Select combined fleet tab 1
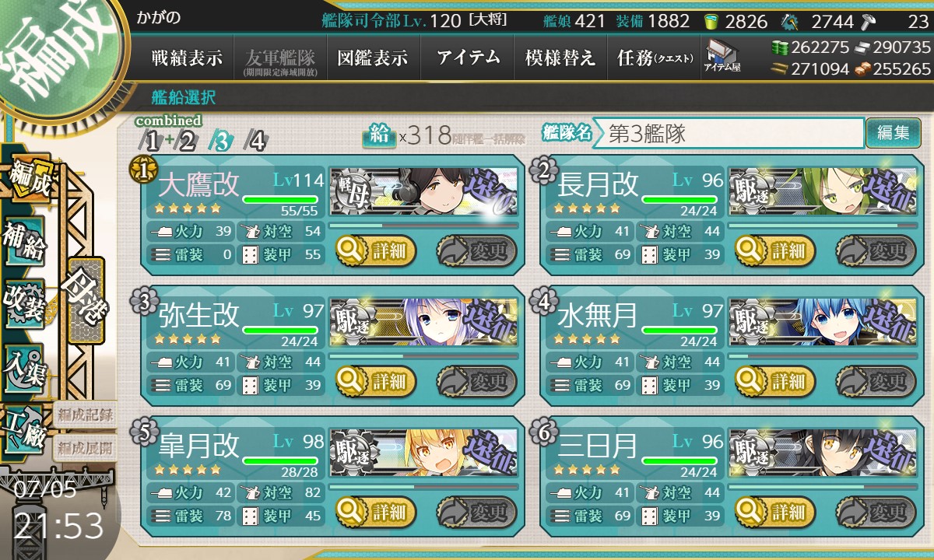Image resolution: width=934 pixels, height=560 pixels. [x=153, y=141]
